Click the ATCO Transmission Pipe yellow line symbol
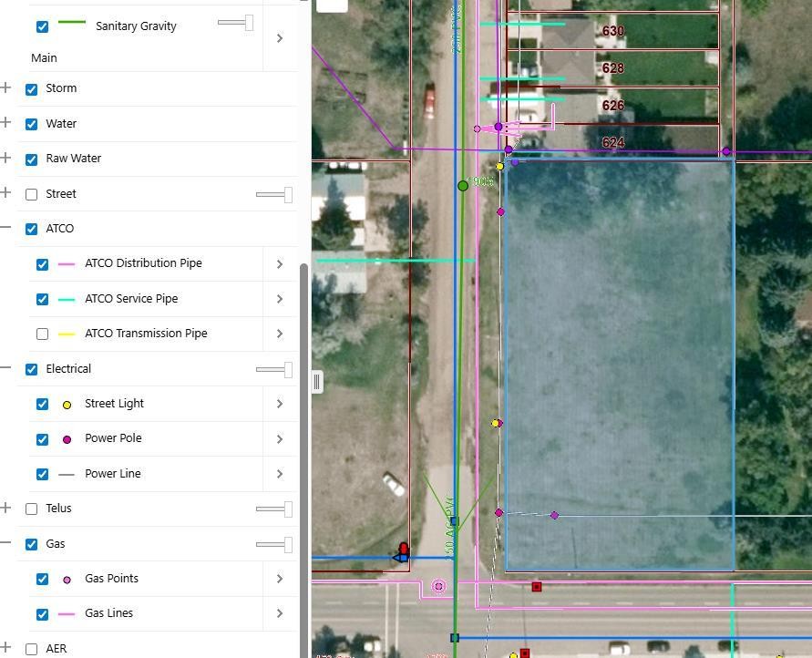This screenshot has height=658, width=812. tap(66, 334)
